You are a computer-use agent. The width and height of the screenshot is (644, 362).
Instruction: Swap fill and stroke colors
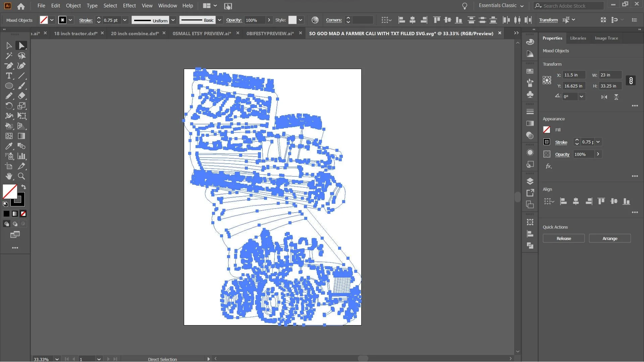[x=24, y=187]
